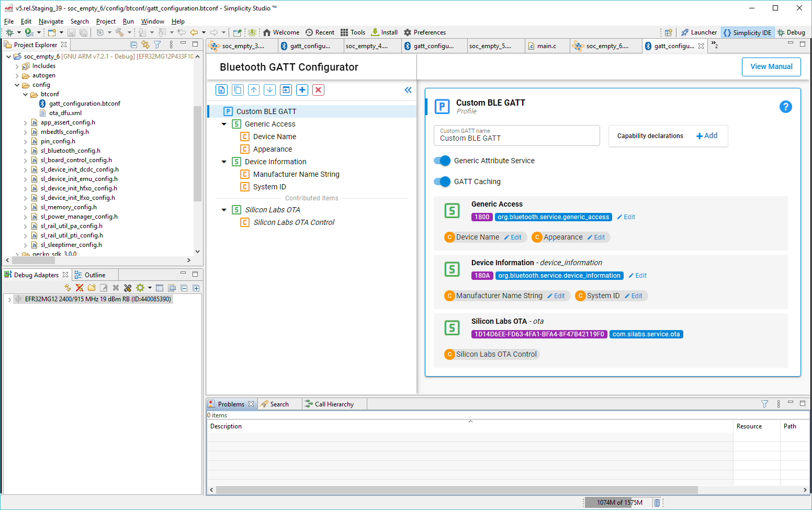
Task: Open Simplicity Studio Preferences from the toolbar
Action: coord(424,32)
